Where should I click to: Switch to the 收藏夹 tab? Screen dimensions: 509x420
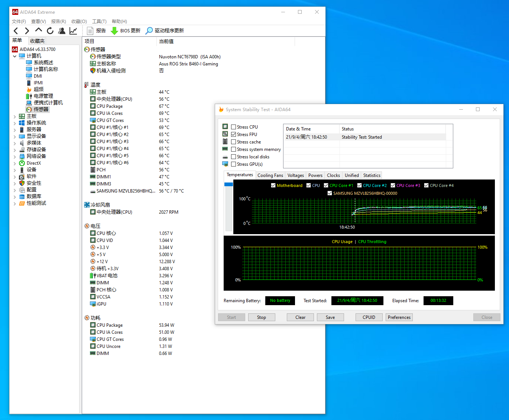[37, 41]
